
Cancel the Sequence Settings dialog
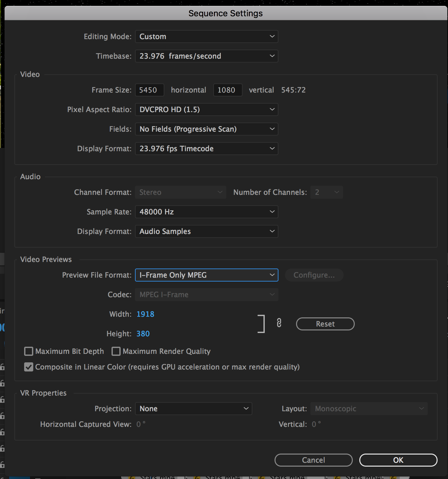(313, 460)
